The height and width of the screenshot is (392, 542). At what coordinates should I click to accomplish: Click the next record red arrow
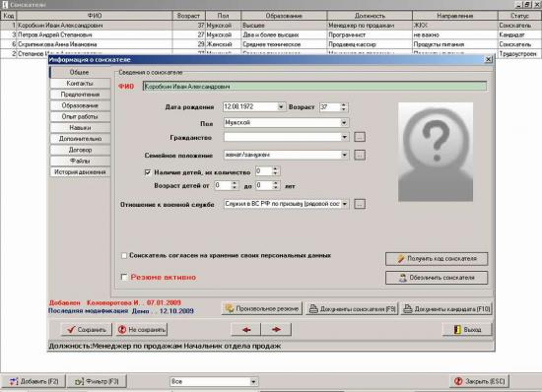pos(276,330)
